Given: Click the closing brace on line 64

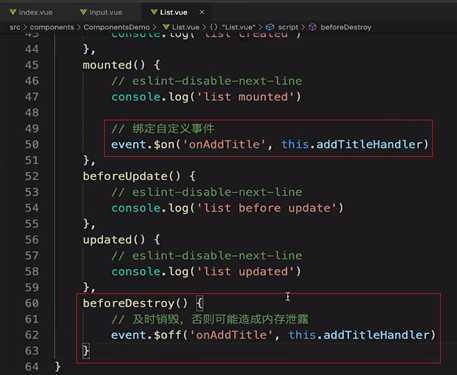Looking at the screenshot, I should 58,367.
